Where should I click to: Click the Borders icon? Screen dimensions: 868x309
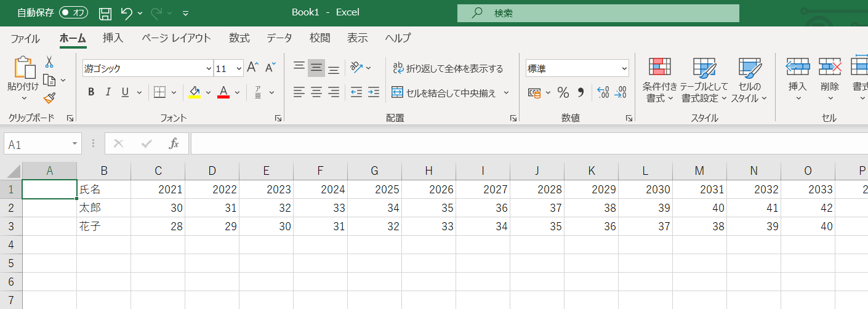tap(159, 92)
